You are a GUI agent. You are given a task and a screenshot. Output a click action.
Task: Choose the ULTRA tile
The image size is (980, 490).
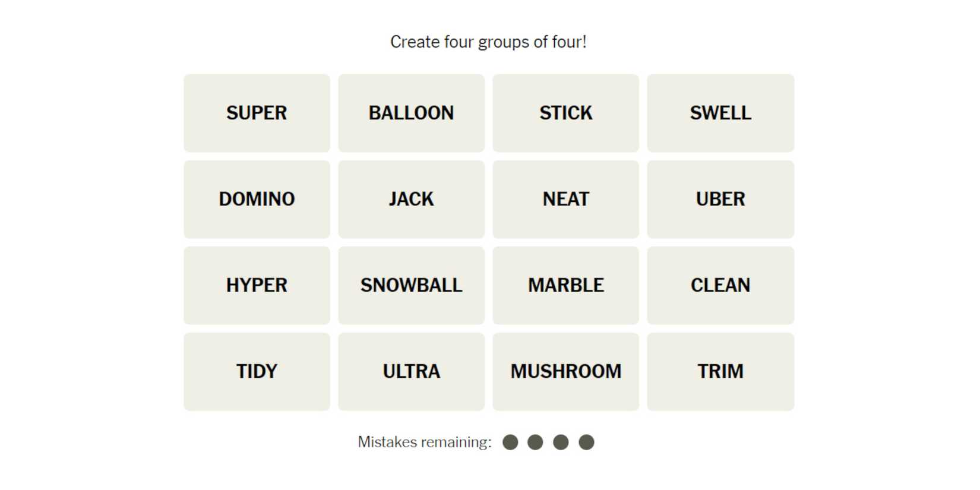[411, 371]
